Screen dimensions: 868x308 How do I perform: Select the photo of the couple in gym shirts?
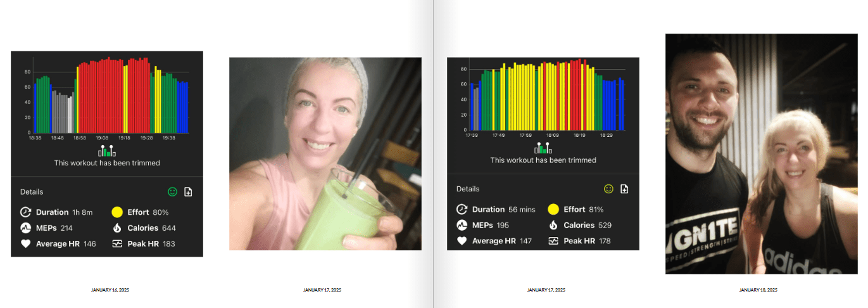click(761, 153)
